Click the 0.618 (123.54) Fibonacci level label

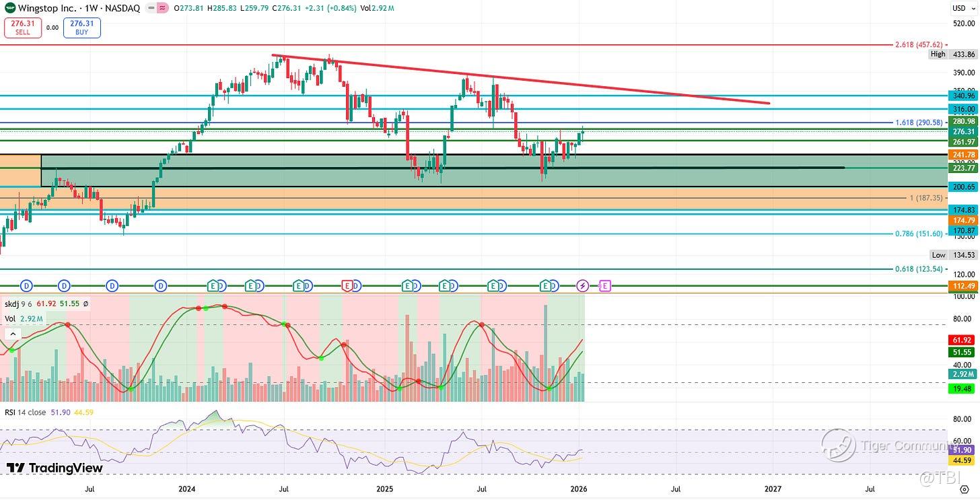(x=920, y=269)
